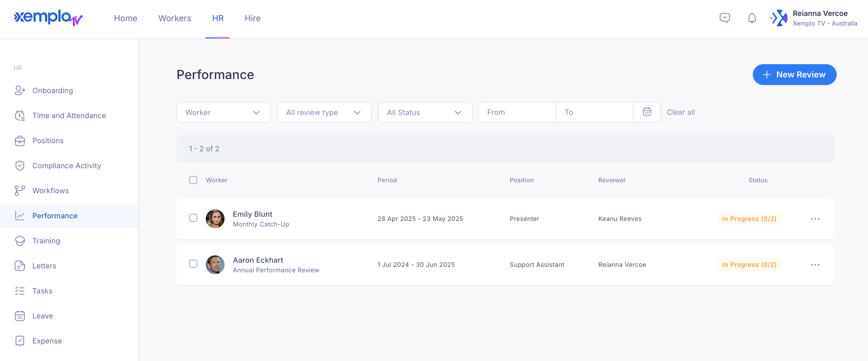Open the All review type dropdown
This screenshot has width=868, height=361.
(x=324, y=112)
